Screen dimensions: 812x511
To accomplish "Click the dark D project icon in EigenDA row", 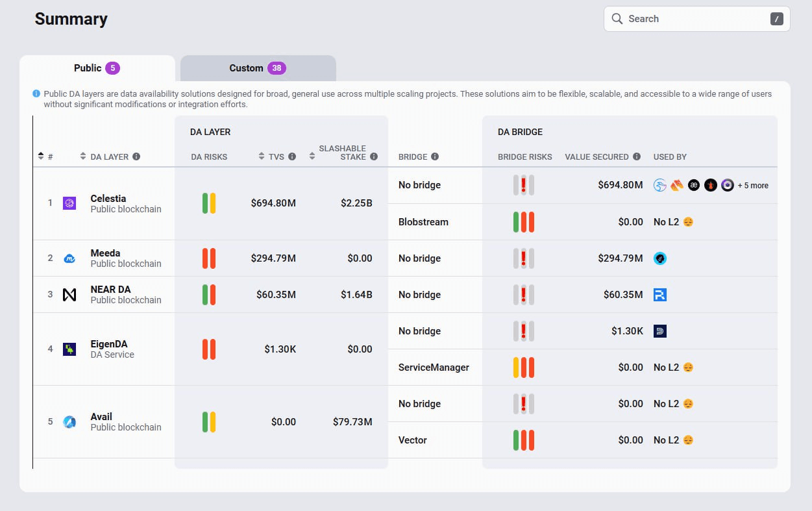I will tap(660, 330).
